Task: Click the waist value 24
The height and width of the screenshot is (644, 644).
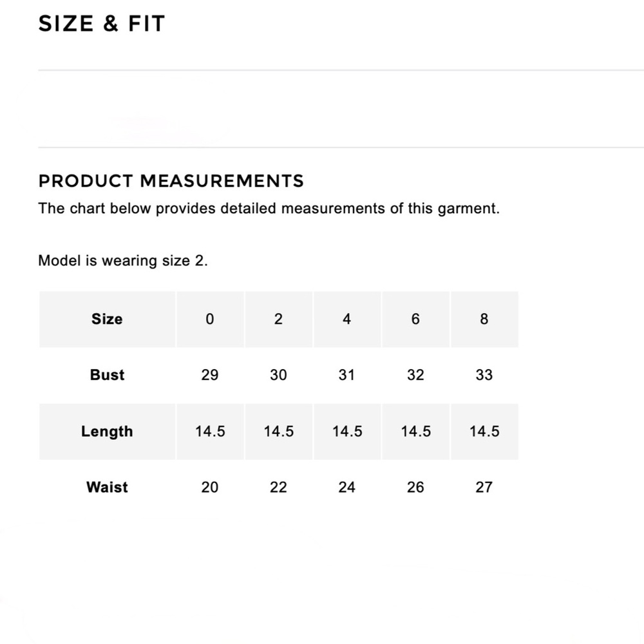Action: coord(347,488)
